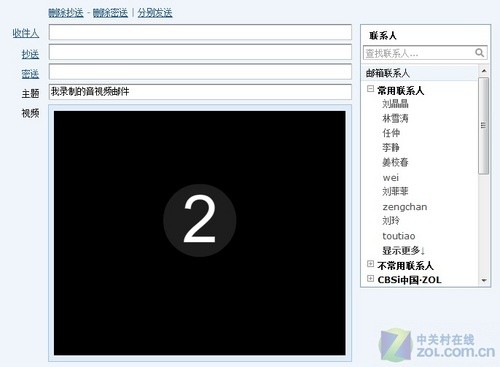The height and width of the screenshot is (367, 500).
Task: Click the 查找联系人 search box
Action: 425,53
